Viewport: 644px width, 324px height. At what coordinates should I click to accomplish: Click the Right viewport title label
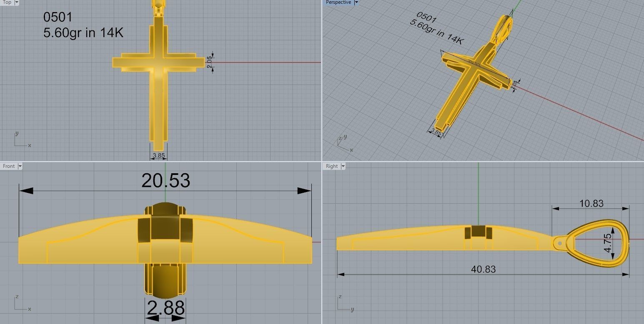coord(332,166)
